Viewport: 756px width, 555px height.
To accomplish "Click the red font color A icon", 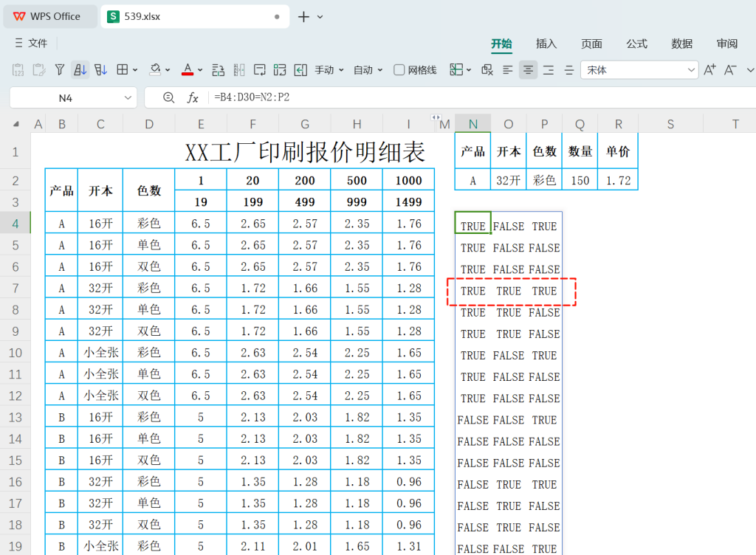I will [x=188, y=70].
